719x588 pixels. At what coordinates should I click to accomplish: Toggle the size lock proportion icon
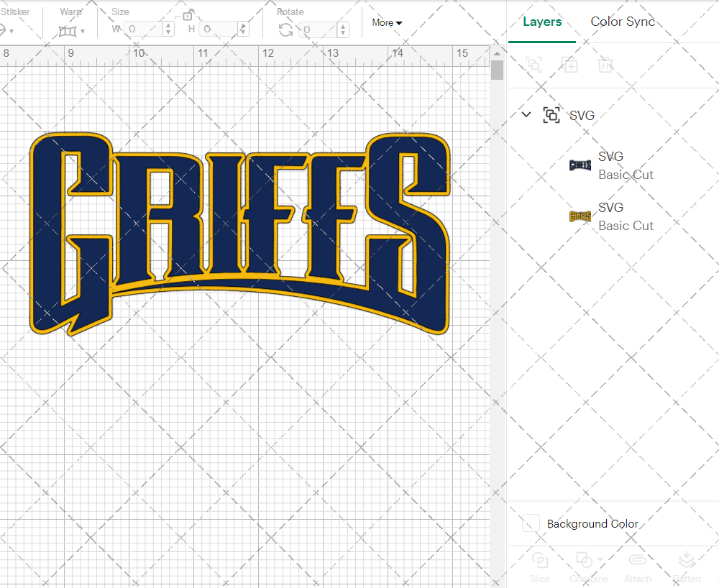coord(188,14)
